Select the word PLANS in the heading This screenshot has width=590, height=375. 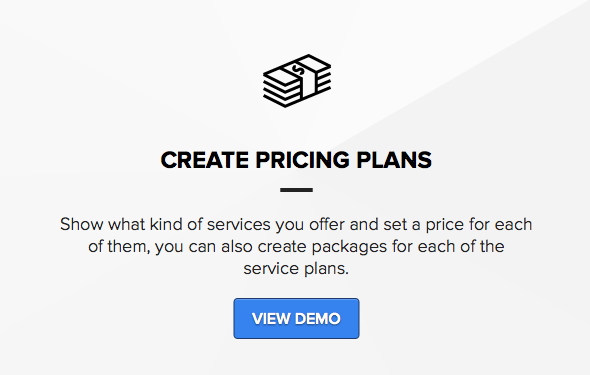point(394,160)
